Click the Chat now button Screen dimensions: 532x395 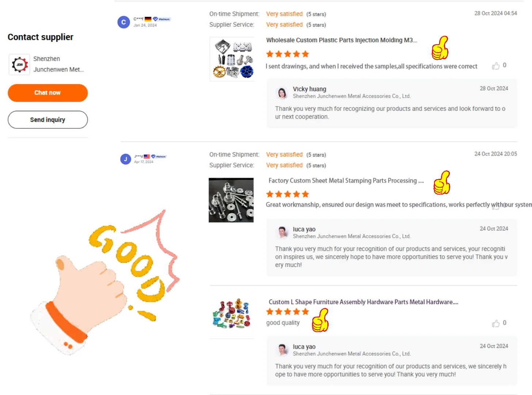click(x=47, y=93)
